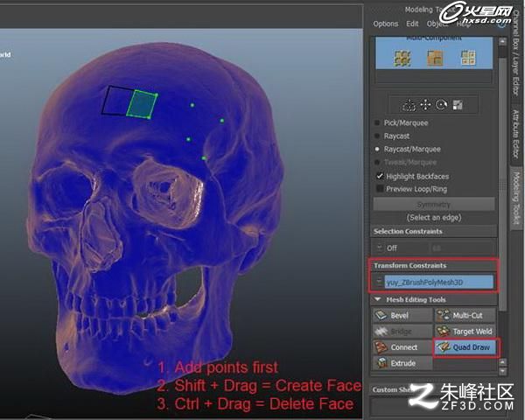Click the small down arrow below Quad Draw

coord(502,371)
